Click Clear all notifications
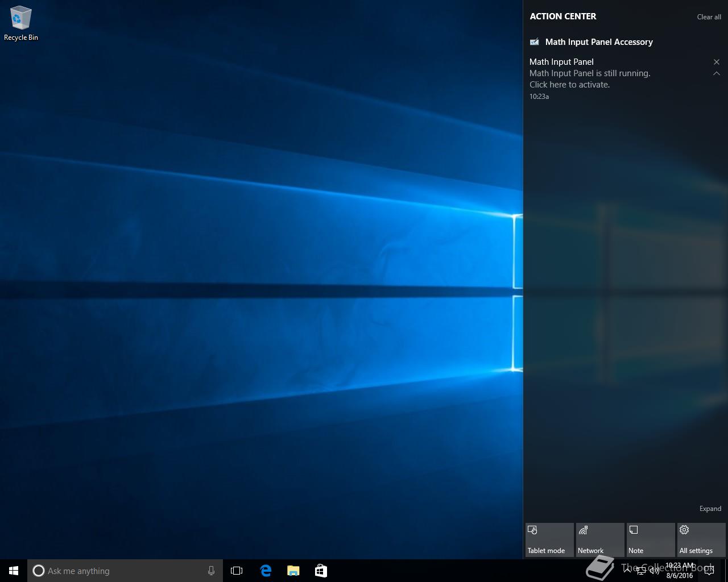This screenshot has height=582, width=728. click(709, 17)
